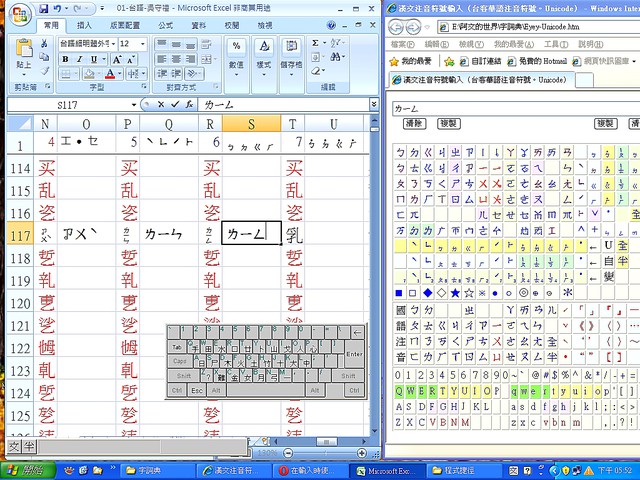Toggle Bold formatting in ribbon
Viewport: 640px width, 480px height.
click(x=64, y=59)
